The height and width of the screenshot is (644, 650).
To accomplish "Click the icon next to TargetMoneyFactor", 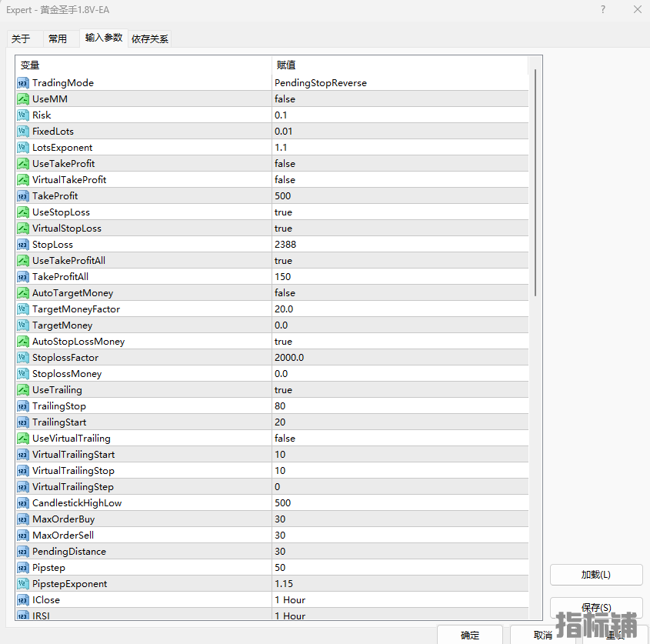I will [23, 309].
